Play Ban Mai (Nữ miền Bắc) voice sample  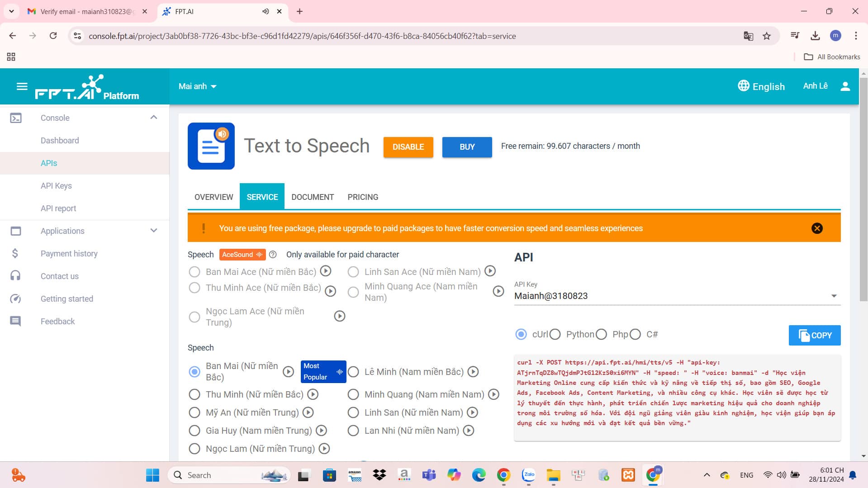tap(288, 372)
